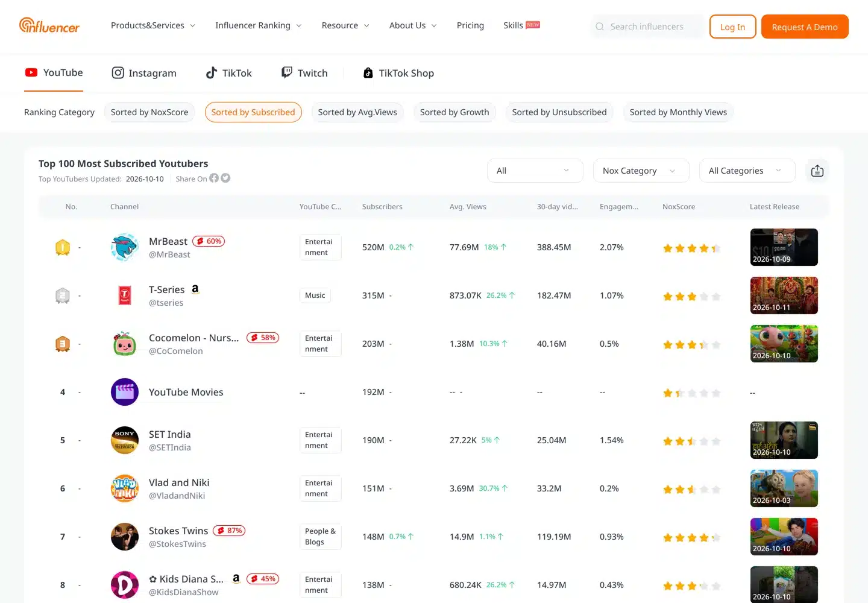
Task: Expand the Influencer Ranking menu
Action: (259, 25)
